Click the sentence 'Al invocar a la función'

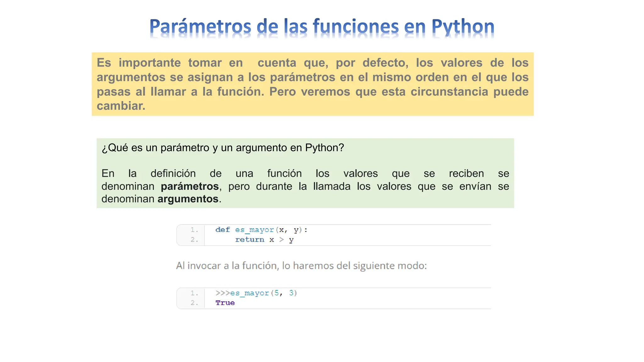301,266
